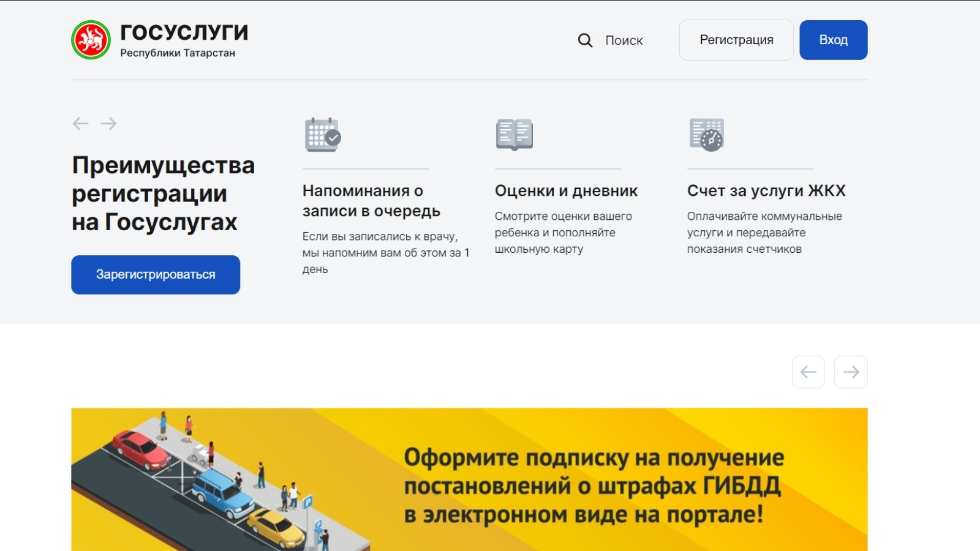This screenshot has height=551, width=980.
Task: Select the Напоминания о записи в очередь heading
Action: 371,201
